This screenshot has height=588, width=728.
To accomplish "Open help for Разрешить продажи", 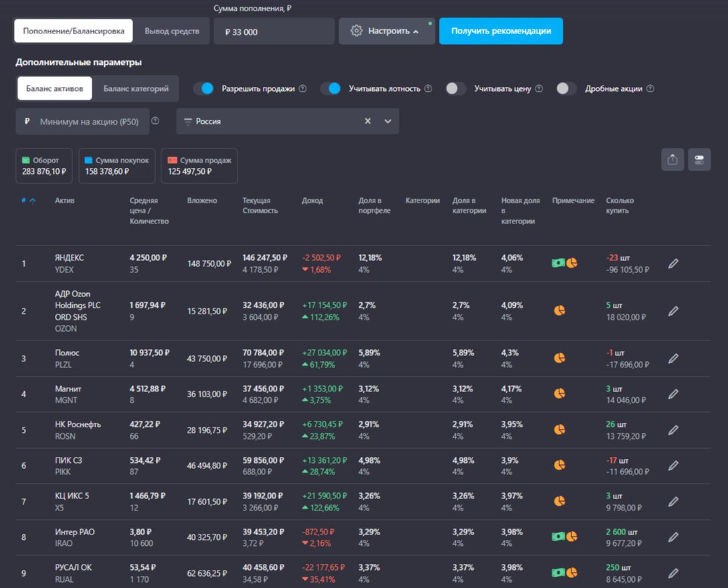I will 302,89.
